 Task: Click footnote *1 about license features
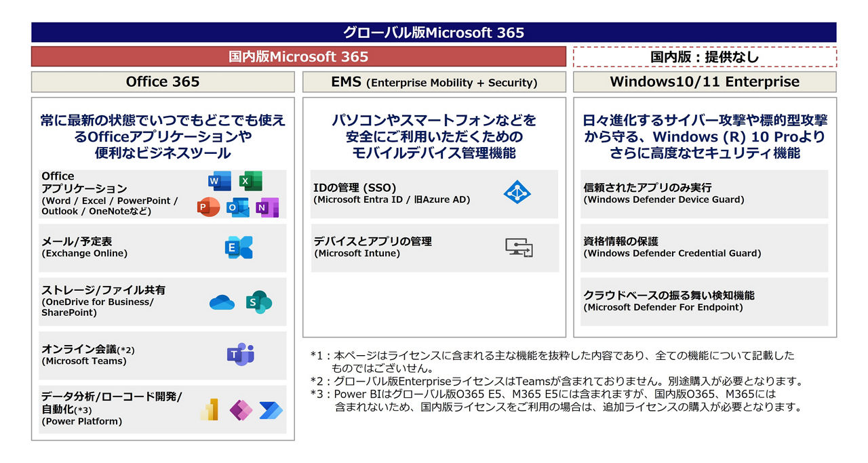click(x=552, y=362)
